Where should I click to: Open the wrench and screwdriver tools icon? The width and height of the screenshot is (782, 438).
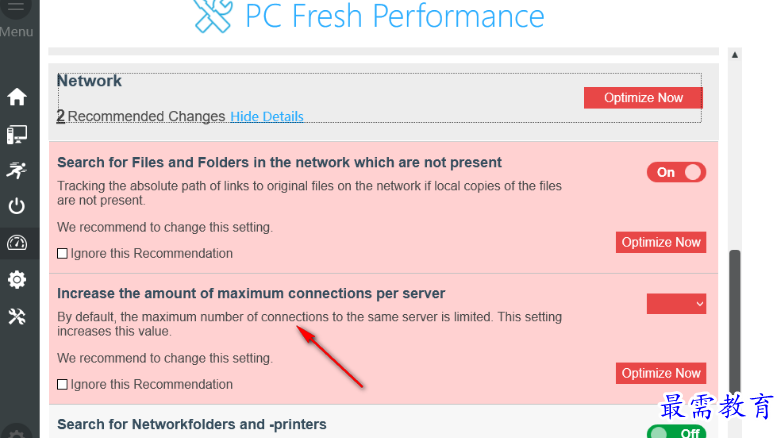click(17, 316)
